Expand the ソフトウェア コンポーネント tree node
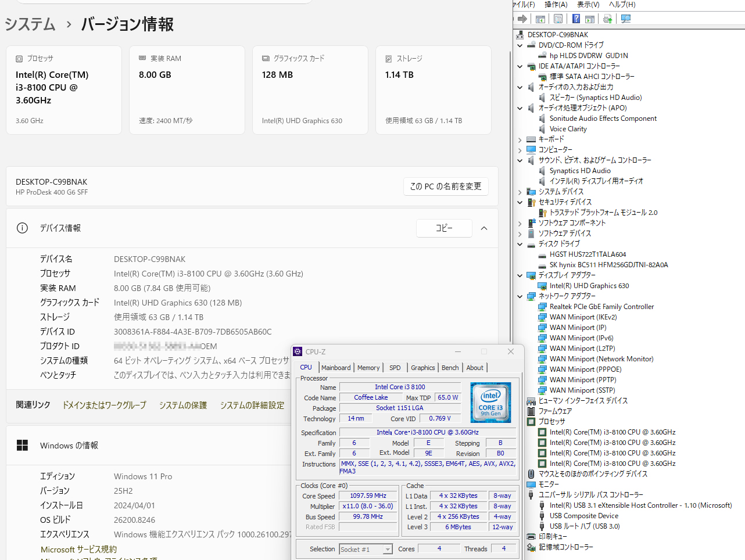This screenshot has height=560, width=745. click(x=520, y=223)
